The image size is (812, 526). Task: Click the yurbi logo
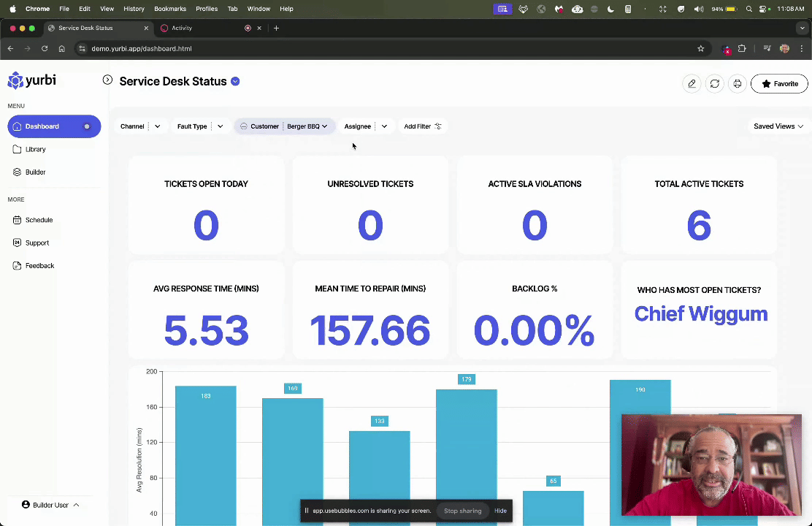(x=32, y=80)
